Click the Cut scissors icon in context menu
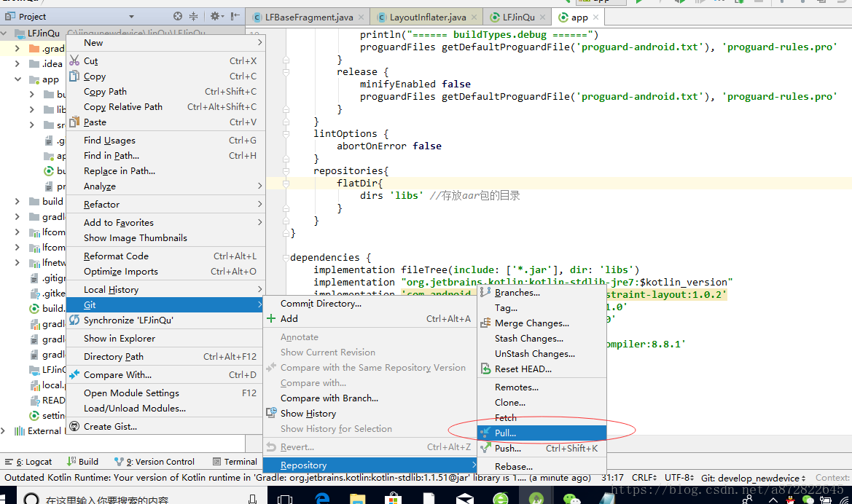Viewport: 852px width, 504px height. (74, 60)
